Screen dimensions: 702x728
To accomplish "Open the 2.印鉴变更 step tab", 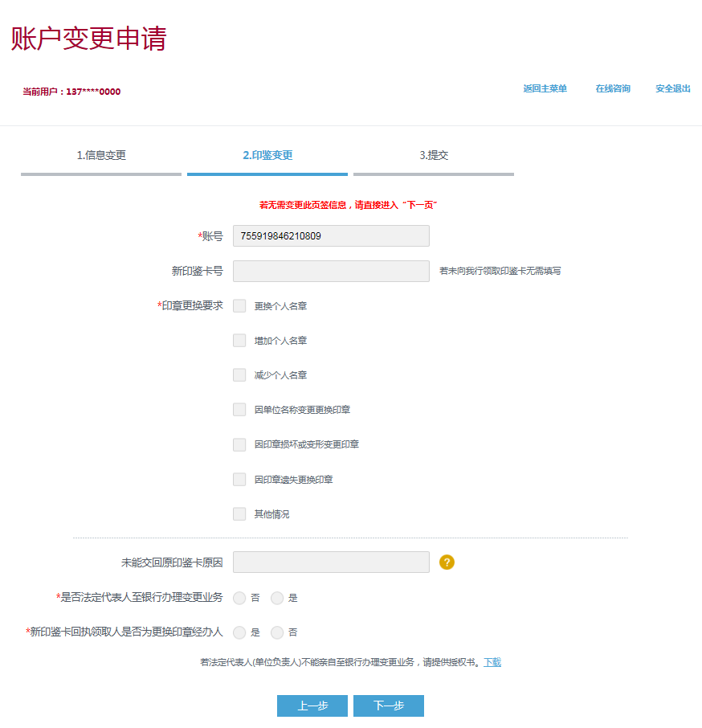I will 267,156.
